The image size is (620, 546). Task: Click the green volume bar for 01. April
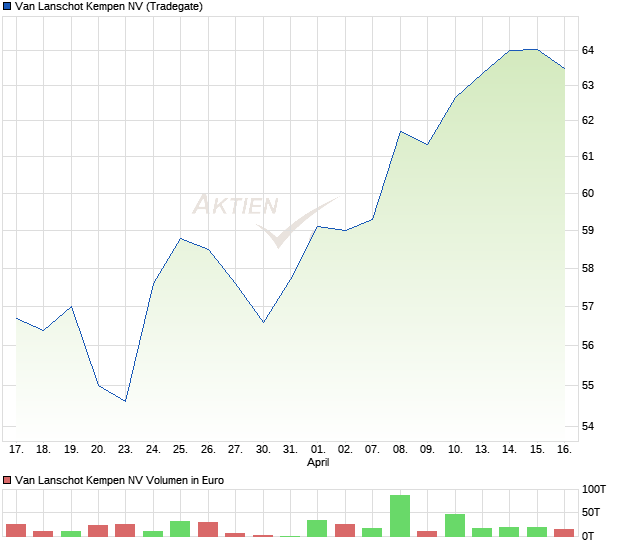pos(317,529)
